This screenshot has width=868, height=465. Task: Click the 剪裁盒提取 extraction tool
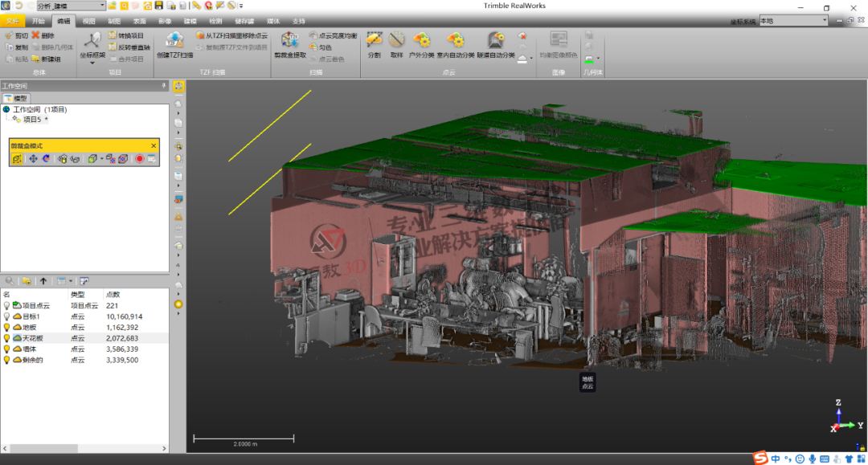coord(291,43)
